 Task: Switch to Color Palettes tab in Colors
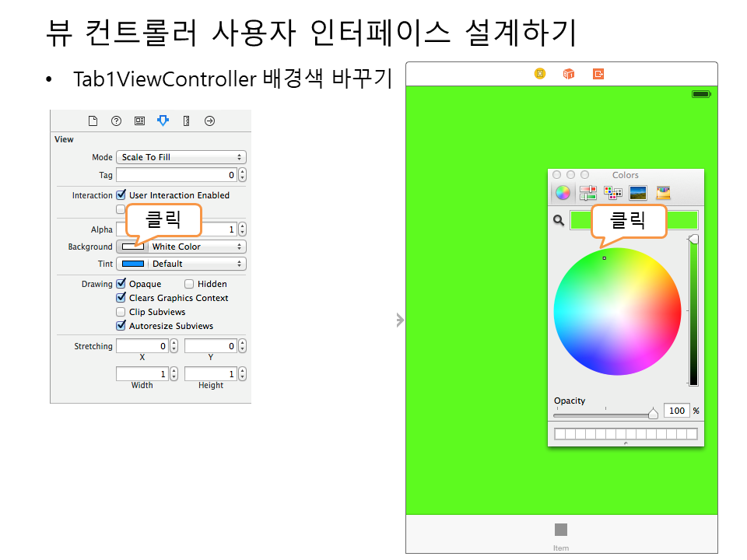(612, 193)
